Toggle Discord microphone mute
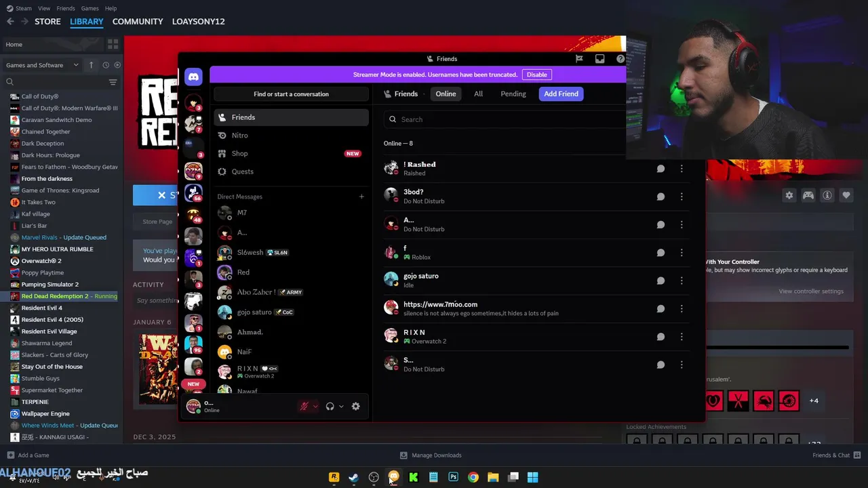 point(304,406)
